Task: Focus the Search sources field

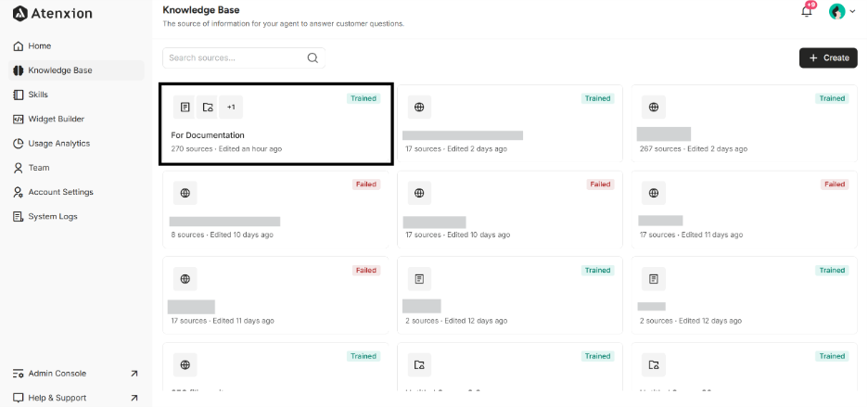Action: pos(244,58)
